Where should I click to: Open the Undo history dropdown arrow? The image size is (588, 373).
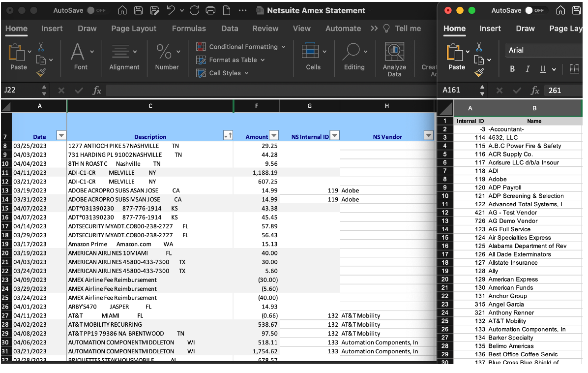(182, 11)
